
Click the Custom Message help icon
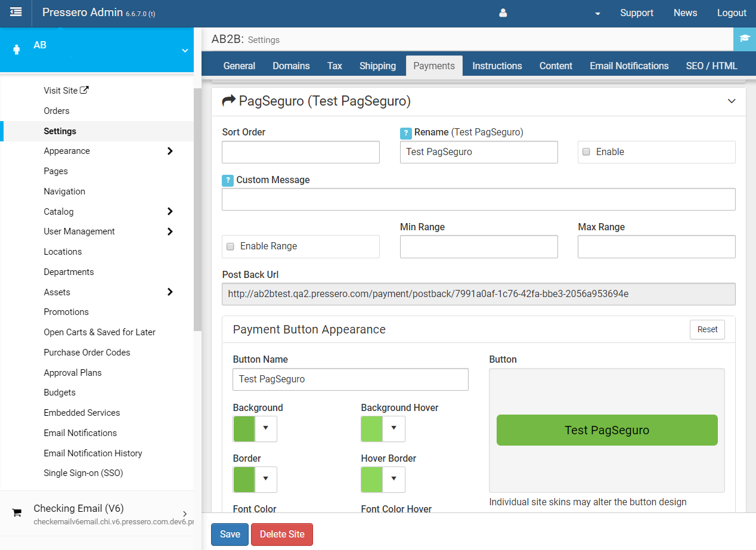pos(228,181)
